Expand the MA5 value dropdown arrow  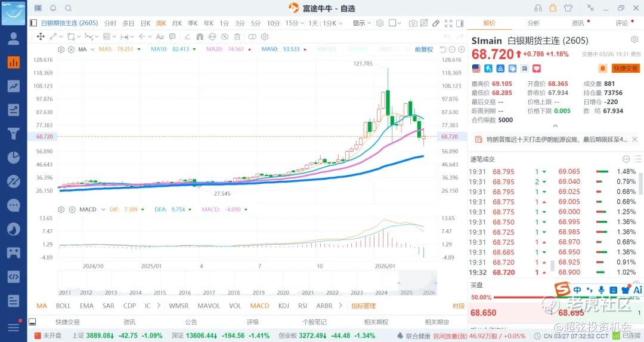pos(139,50)
